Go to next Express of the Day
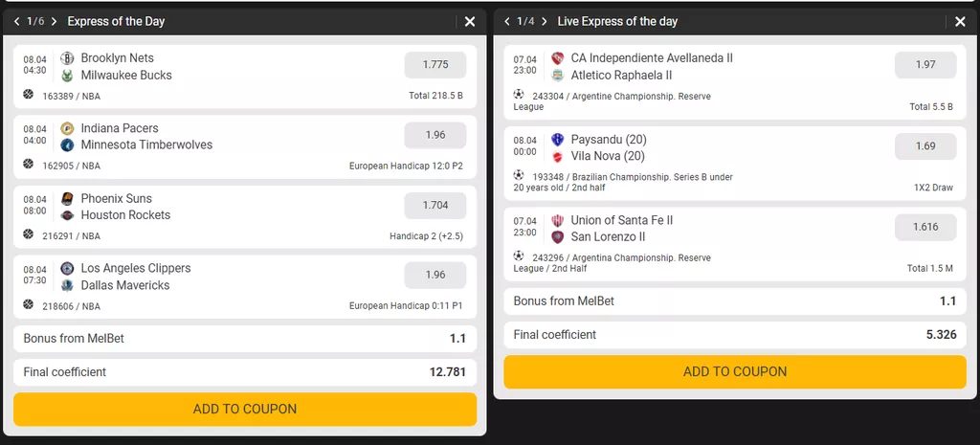Screen dimensions: 980x445 pos(54,22)
